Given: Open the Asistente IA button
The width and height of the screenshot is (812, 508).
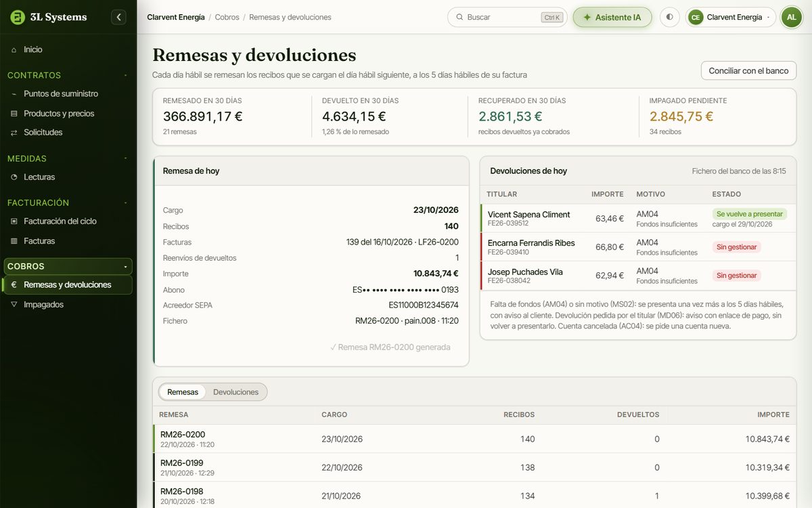Looking at the screenshot, I should pos(612,17).
